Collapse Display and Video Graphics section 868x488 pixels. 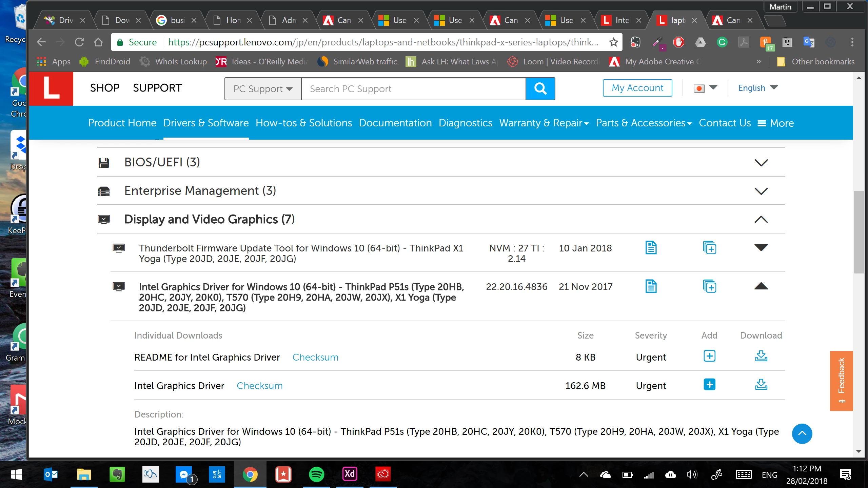[x=761, y=219]
